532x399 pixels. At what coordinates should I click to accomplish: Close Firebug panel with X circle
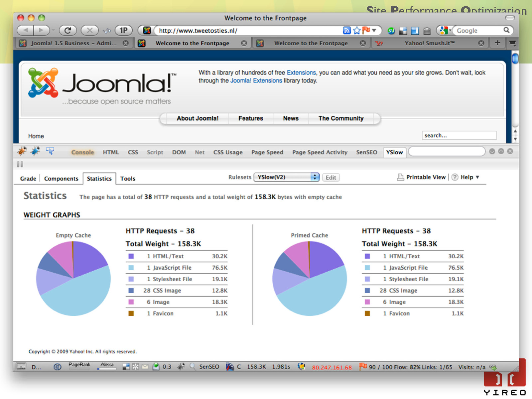coord(510,151)
